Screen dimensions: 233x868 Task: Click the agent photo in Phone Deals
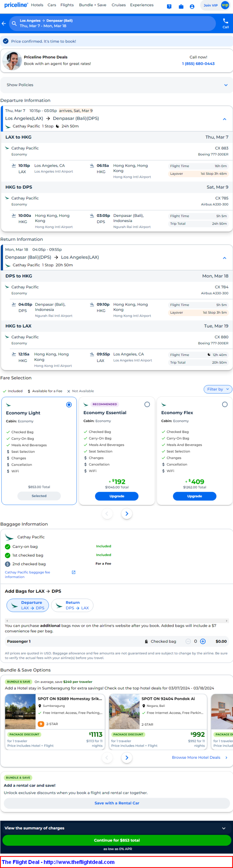12,61
